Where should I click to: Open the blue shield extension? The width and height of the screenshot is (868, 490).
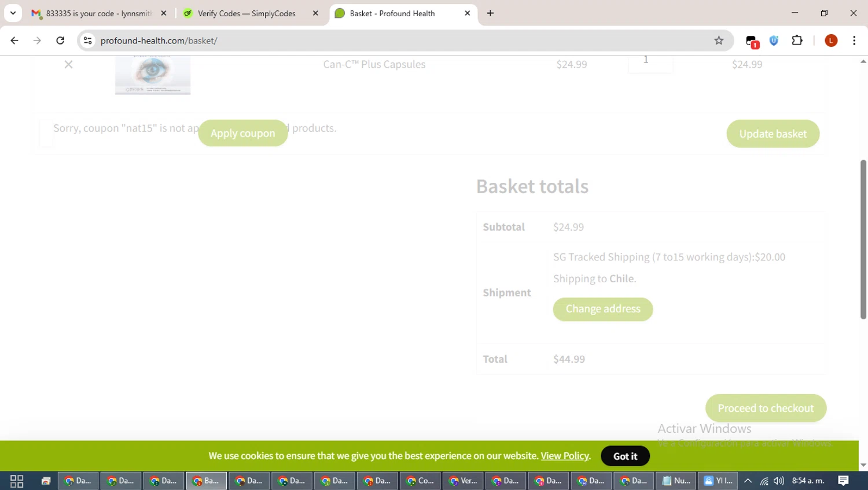pos(774,40)
